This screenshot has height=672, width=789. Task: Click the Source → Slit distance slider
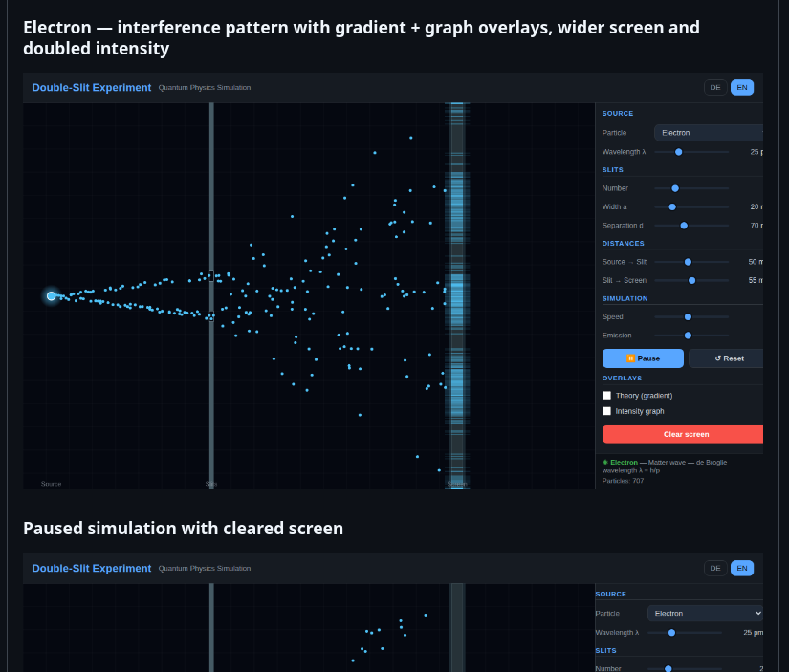click(x=688, y=262)
